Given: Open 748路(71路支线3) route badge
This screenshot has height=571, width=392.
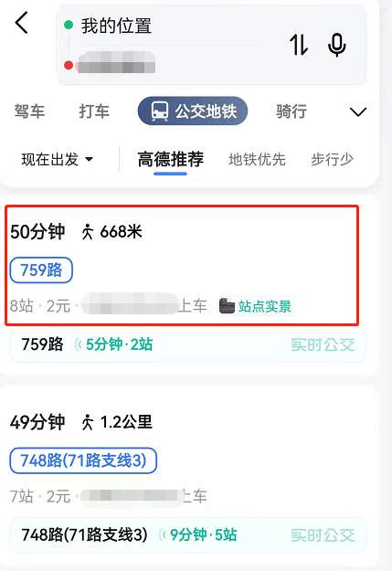Looking at the screenshot, I should point(83,460).
